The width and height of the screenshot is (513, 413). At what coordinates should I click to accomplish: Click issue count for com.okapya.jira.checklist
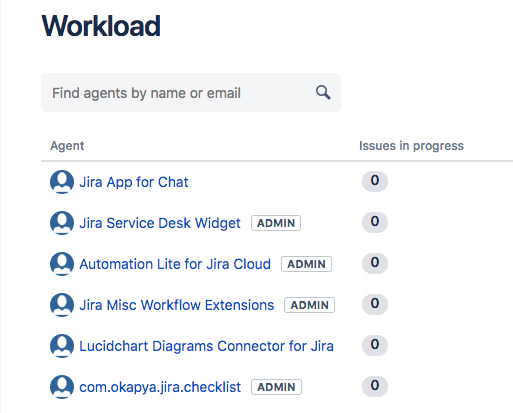pos(375,386)
